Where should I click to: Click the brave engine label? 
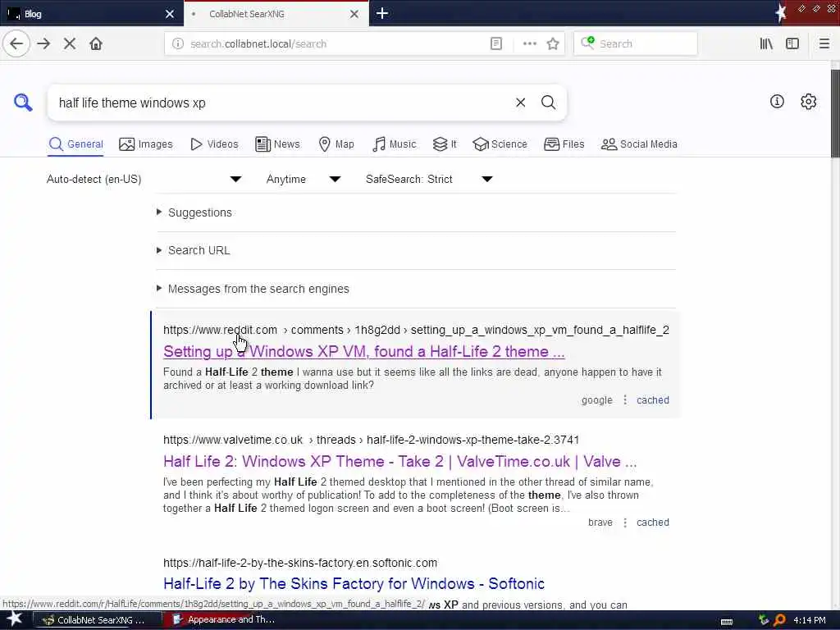point(600,523)
